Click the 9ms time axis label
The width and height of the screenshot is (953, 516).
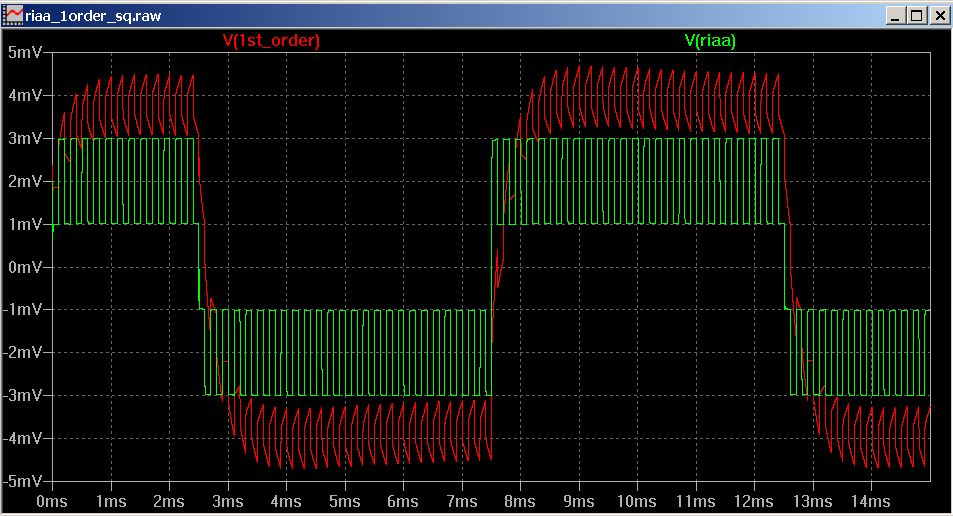coord(579,501)
